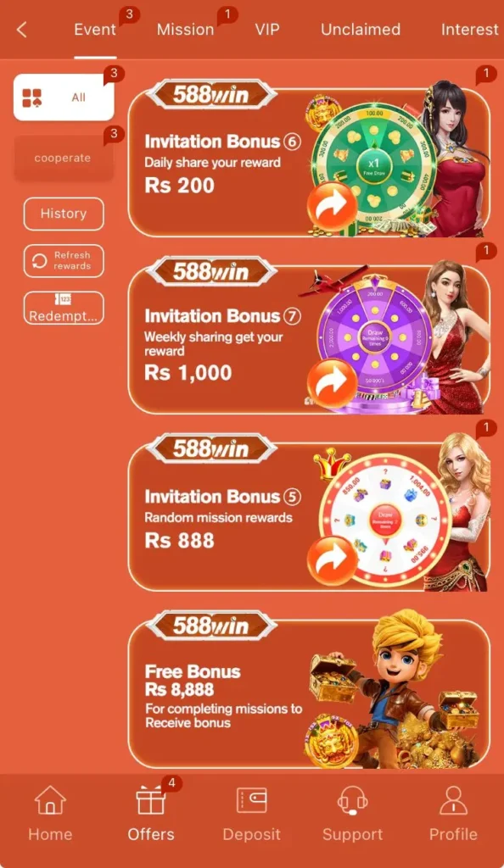Tap share arrow on Rs 200 bonus
This screenshot has width=504, height=868.
click(333, 206)
